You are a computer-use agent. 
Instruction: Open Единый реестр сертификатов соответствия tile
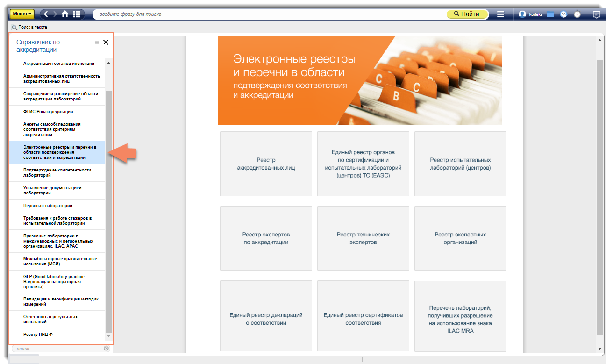[363, 316]
